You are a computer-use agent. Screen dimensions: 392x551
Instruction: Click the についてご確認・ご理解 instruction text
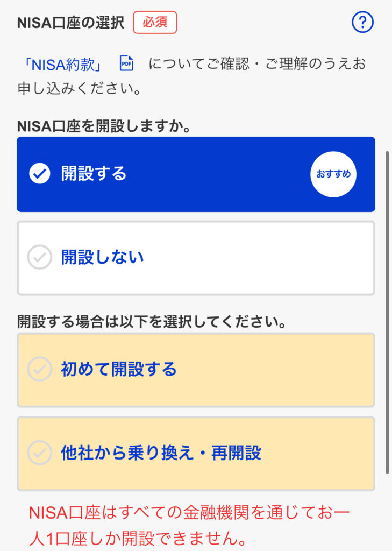257,64
